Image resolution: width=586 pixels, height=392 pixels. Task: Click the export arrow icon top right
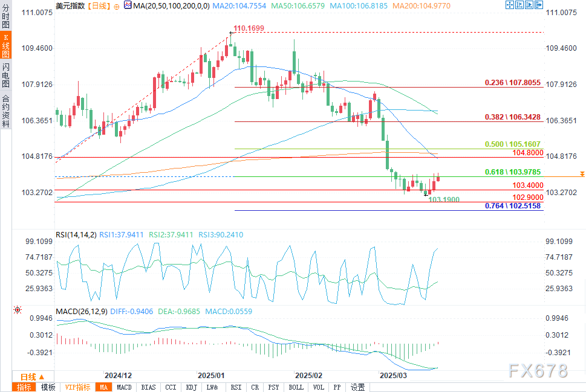pos(539,5)
